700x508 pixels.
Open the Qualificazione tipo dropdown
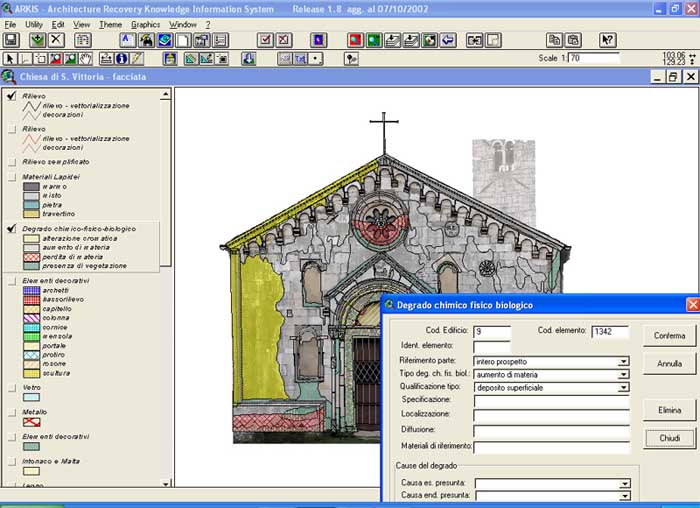coord(624,388)
